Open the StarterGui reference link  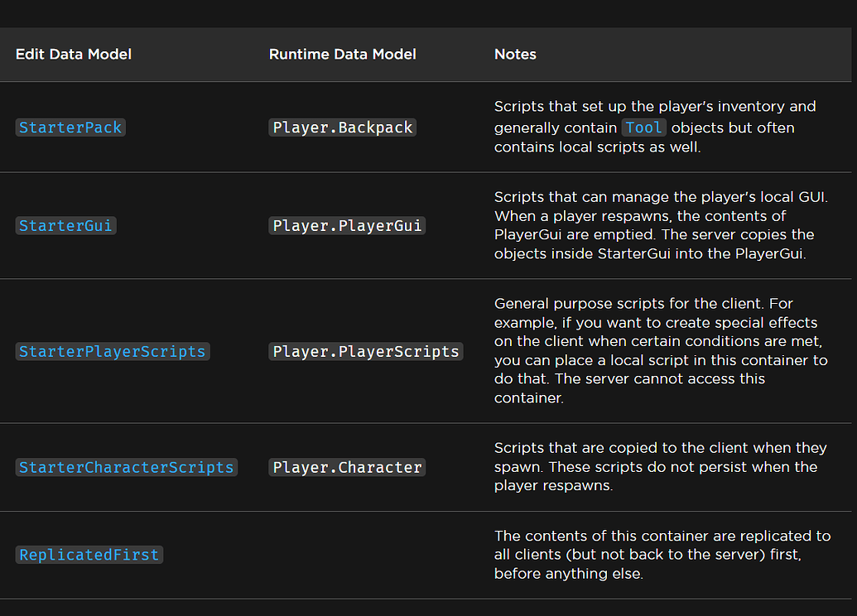click(65, 224)
